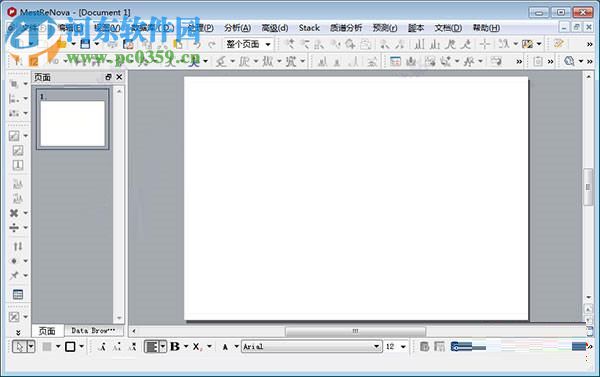This screenshot has height=377, width=600.
Task: Click the grid table icon in left sidebar
Action: click(18, 294)
